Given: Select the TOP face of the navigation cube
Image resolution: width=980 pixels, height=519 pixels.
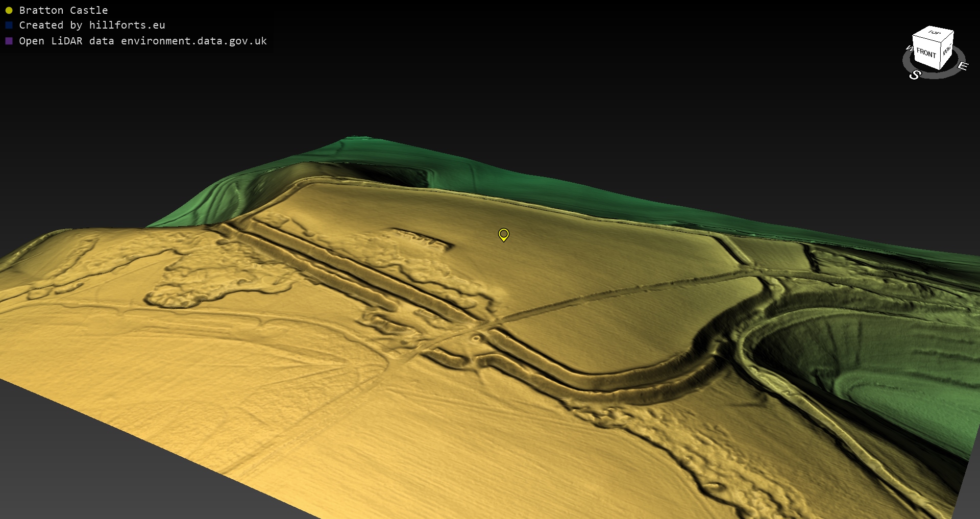Looking at the screenshot, I should click(x=934, y=33).
